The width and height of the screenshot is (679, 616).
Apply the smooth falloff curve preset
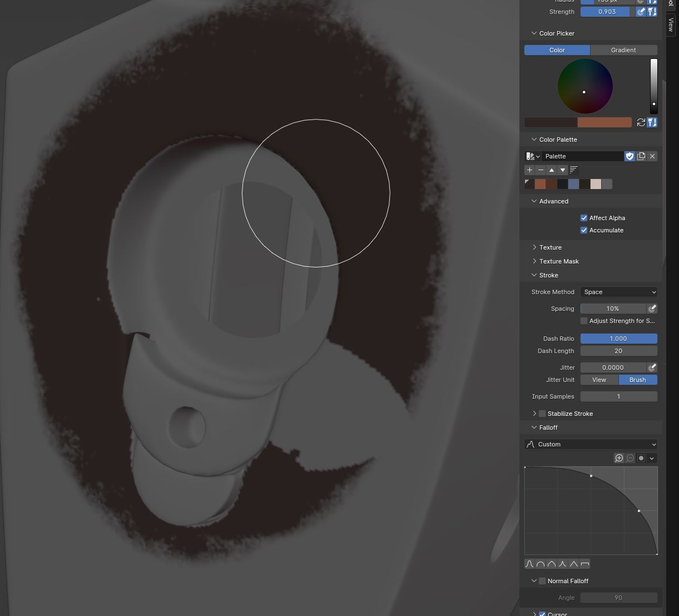point(529,564)
